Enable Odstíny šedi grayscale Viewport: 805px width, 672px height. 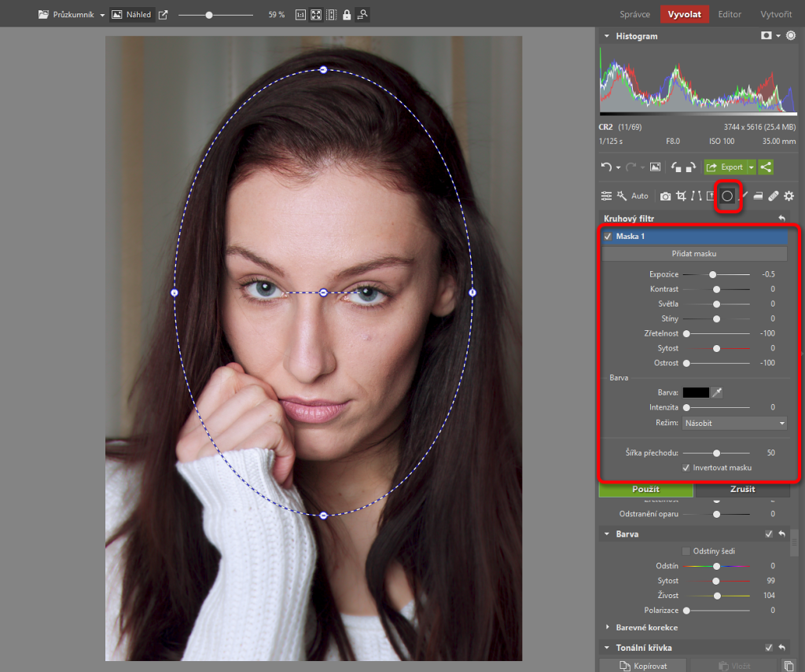686,551
